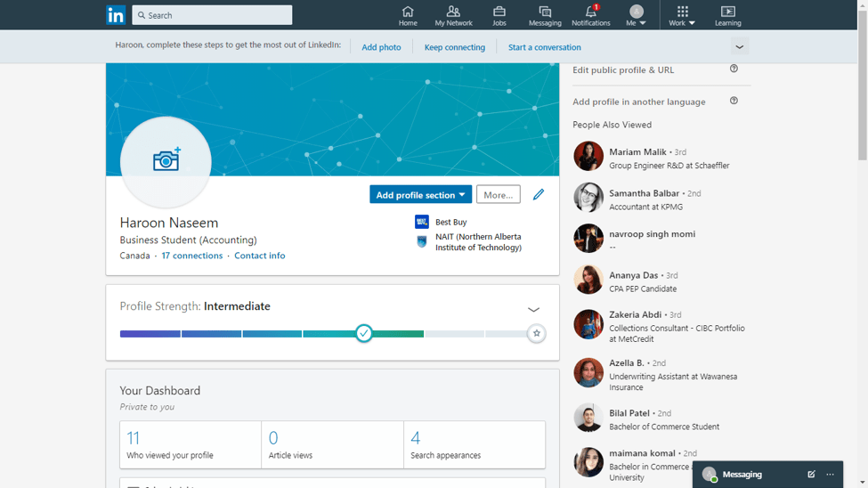This screenshot has width=868, height=488.
Task: Click the camera add photo icon
Action: [166, 159]
